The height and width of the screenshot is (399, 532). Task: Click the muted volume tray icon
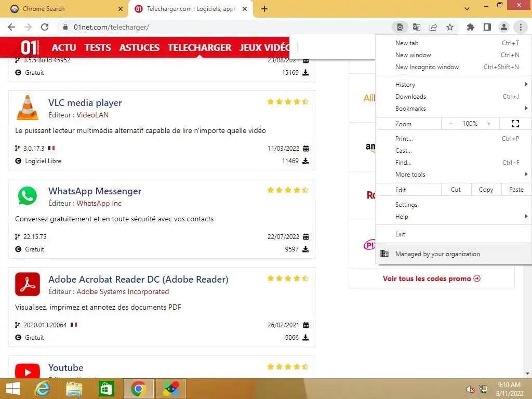coord(470,389)
